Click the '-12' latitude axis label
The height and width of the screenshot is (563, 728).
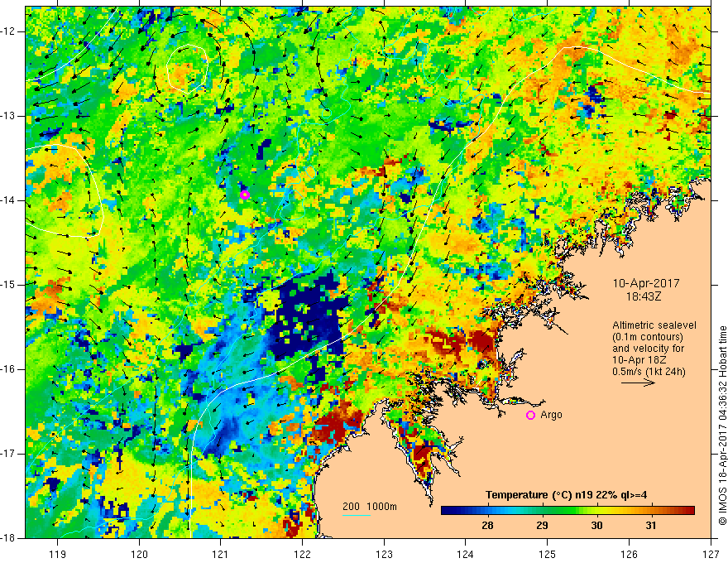pyautogui.click(x=9, y=31)
